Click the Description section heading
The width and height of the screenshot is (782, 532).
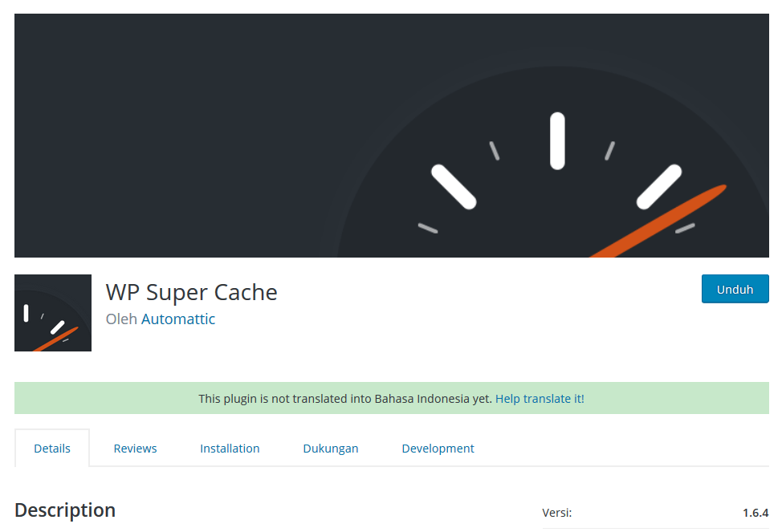tap(65, 510)
